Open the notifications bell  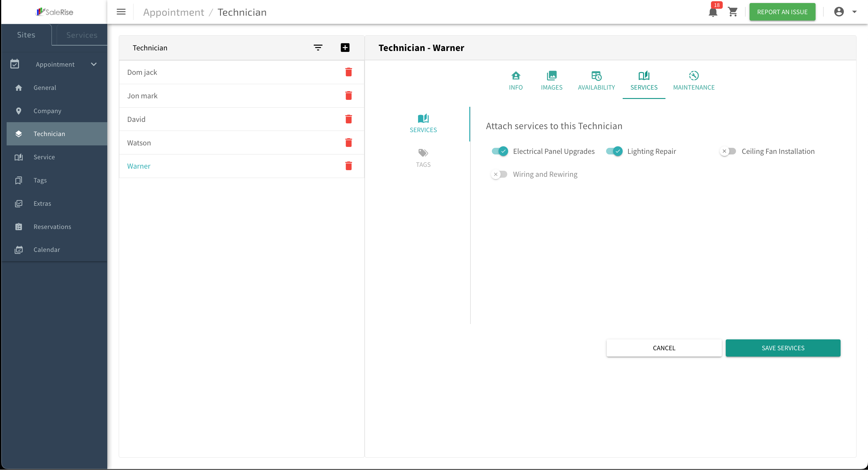pos(713,12)
